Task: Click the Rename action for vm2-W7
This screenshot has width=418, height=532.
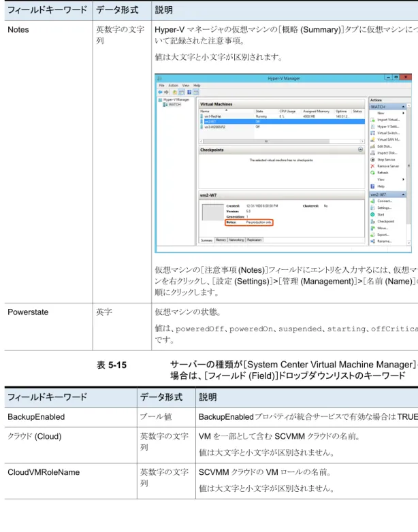Action: (381, 242)
